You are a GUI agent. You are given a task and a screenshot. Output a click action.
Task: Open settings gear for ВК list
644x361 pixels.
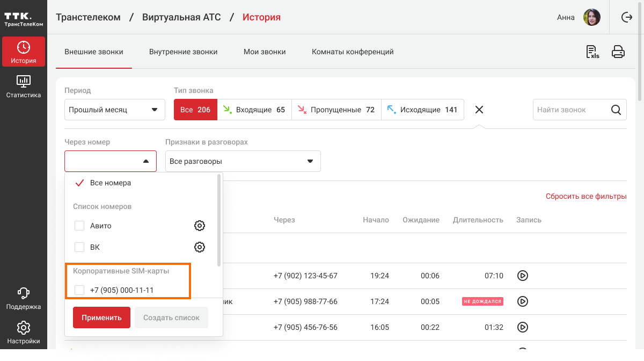[x=200, y=247]
